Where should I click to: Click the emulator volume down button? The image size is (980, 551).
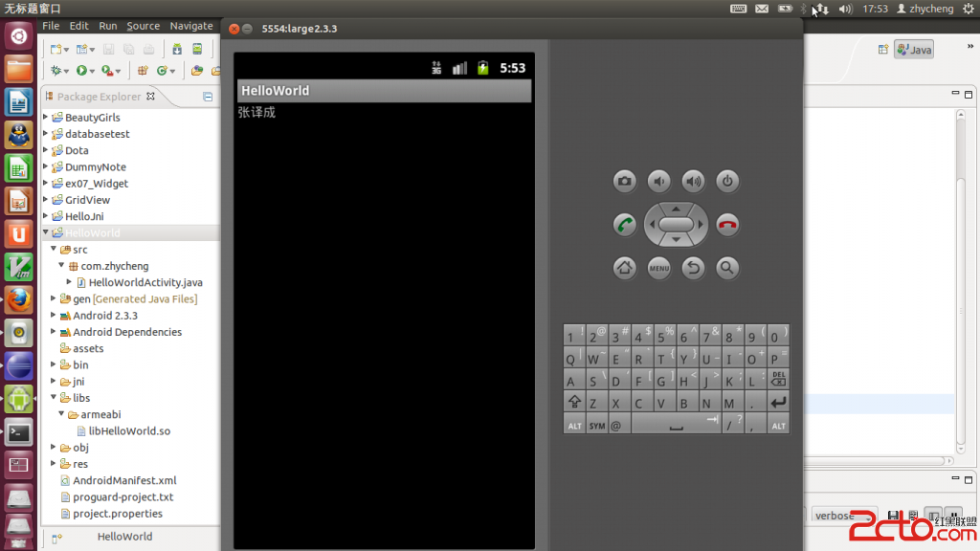(x=658, y=181)
